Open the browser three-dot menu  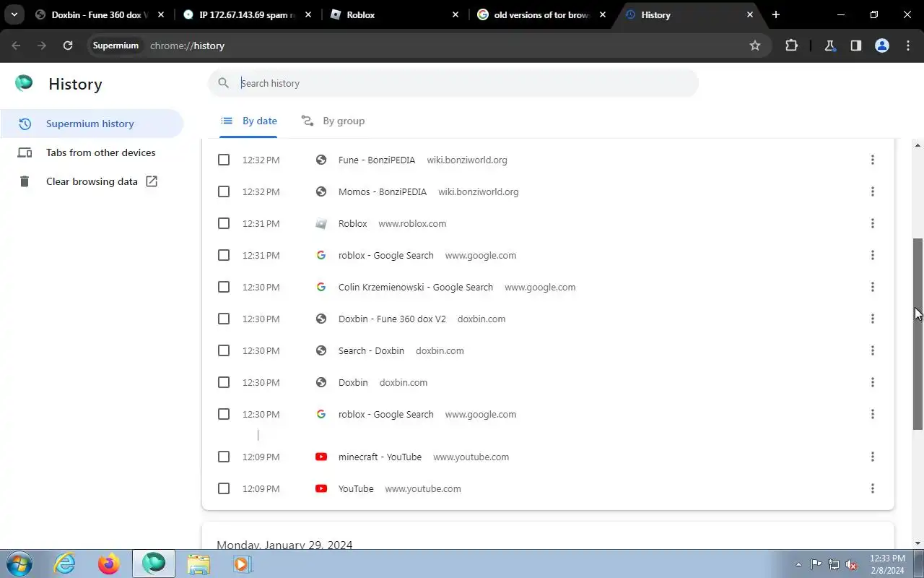[x=908, y=46]
